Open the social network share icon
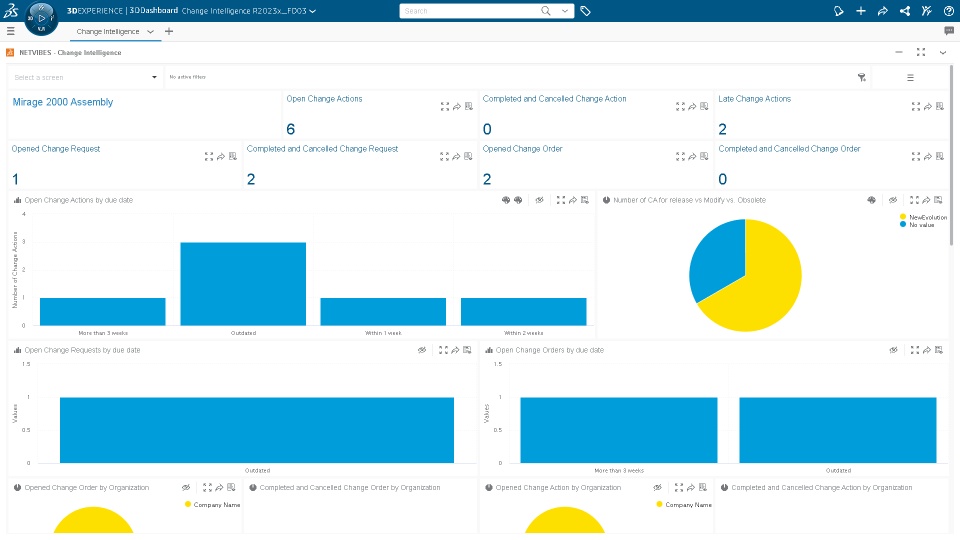Screen dimensions: 960x540 click(x=905, y=11)
